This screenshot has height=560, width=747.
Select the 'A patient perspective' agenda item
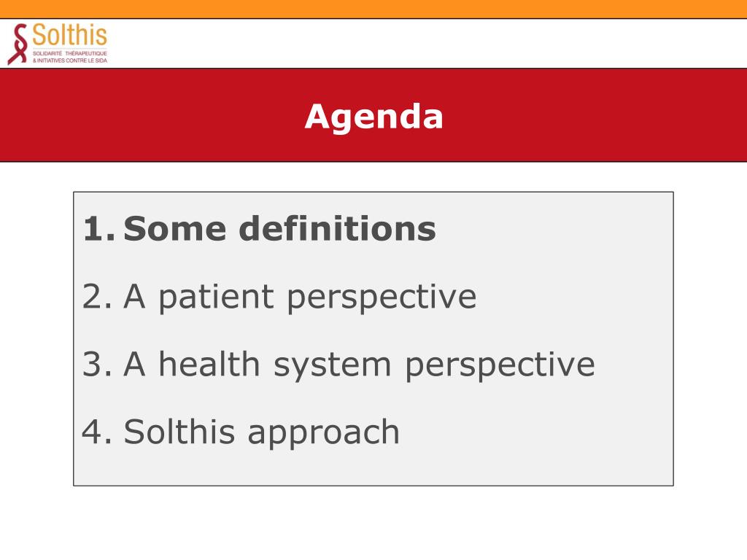(x=300, y=297)
